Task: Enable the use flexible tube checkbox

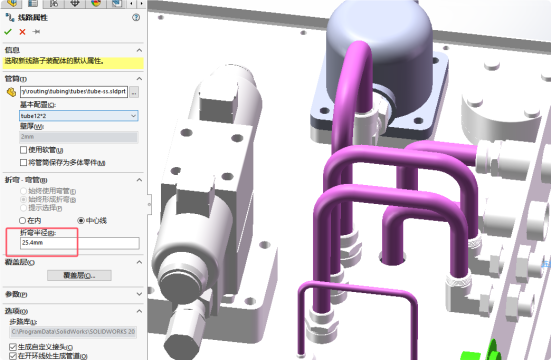Action: pyautogui.click(x=24, y=150)
